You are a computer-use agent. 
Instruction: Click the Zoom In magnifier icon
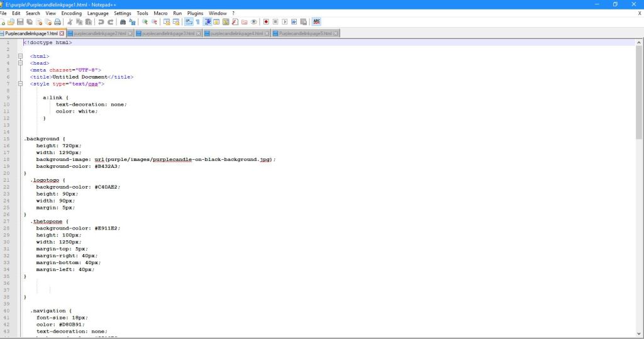coord(145,21)
